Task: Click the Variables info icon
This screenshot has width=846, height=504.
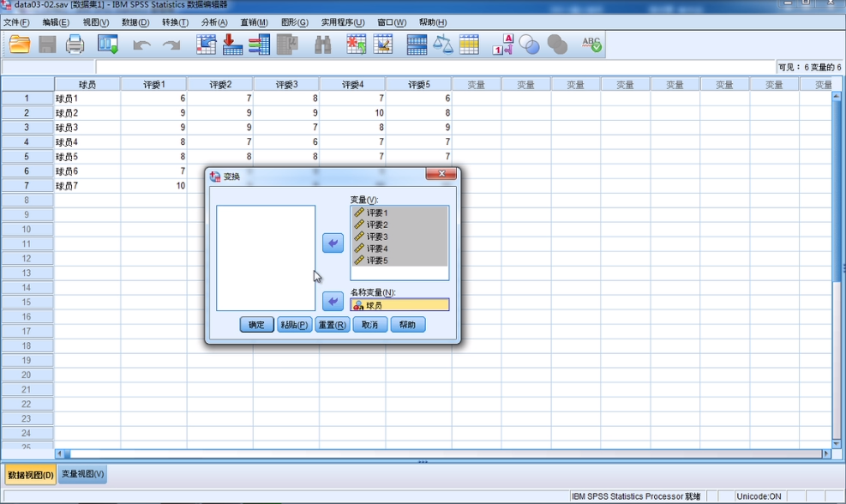Action: tap(259, 45)
